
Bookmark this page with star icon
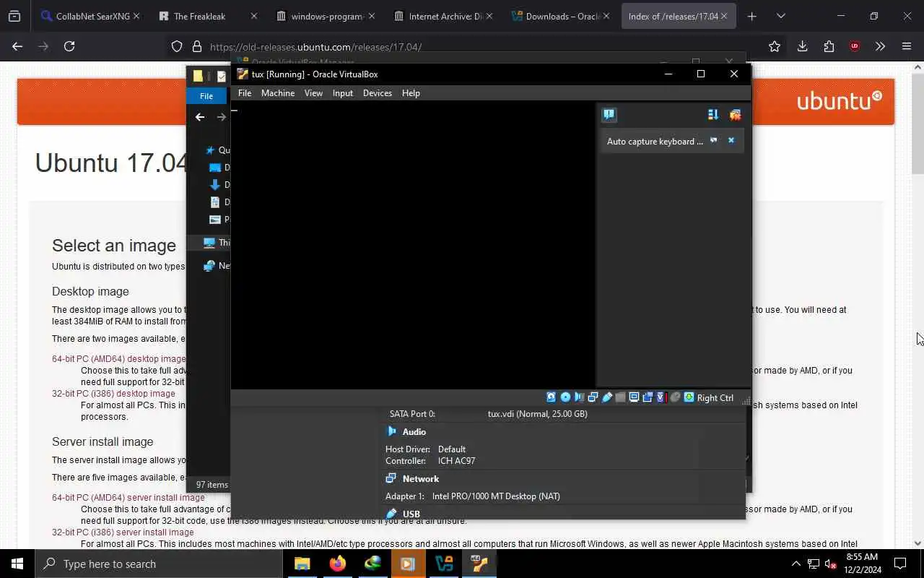(x=775, y=46)
